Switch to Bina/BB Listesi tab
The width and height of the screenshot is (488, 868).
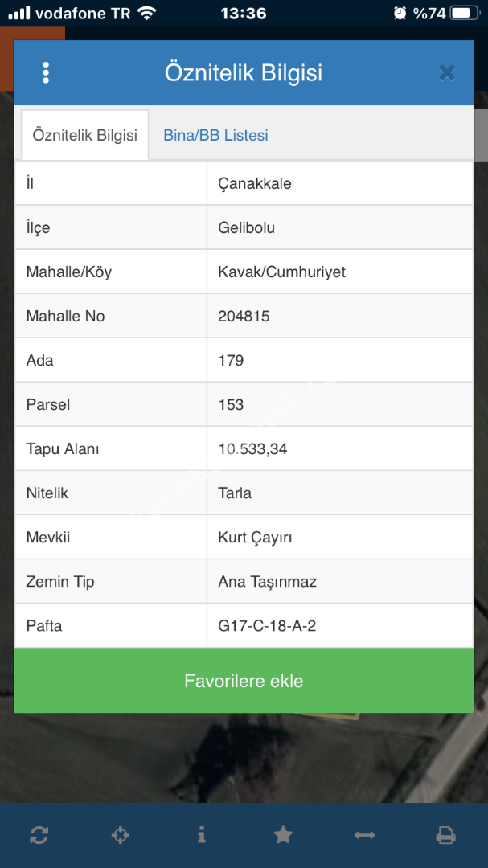(215, 135)
